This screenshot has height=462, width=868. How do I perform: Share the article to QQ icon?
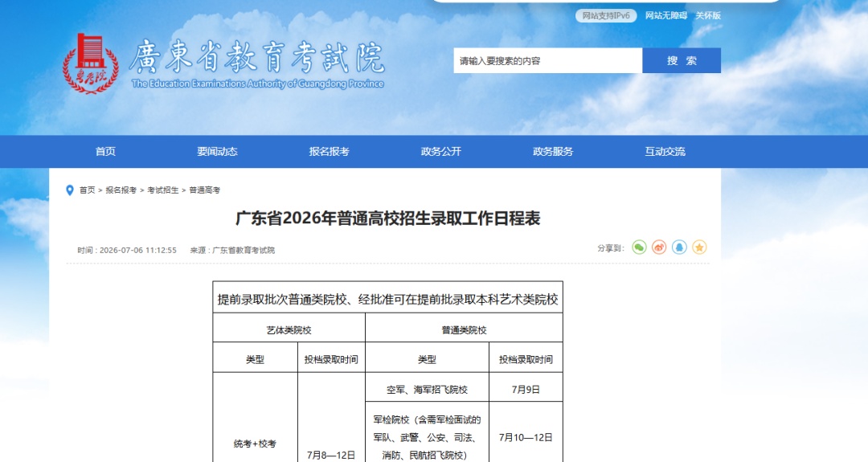pyautogui.click(x=679, y=247)
